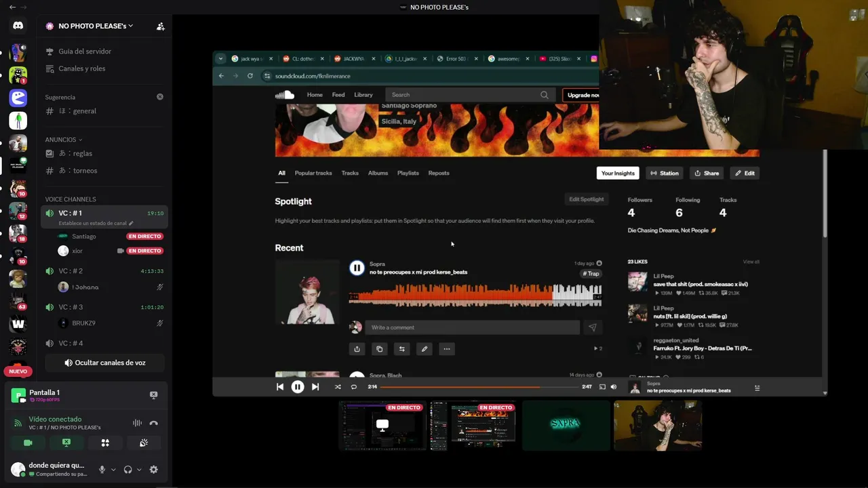Image resolution: width=868 pixels, height=488 pixels.
Task: Click the share icon under the Sopra track
Action: [x=357, y=349]
